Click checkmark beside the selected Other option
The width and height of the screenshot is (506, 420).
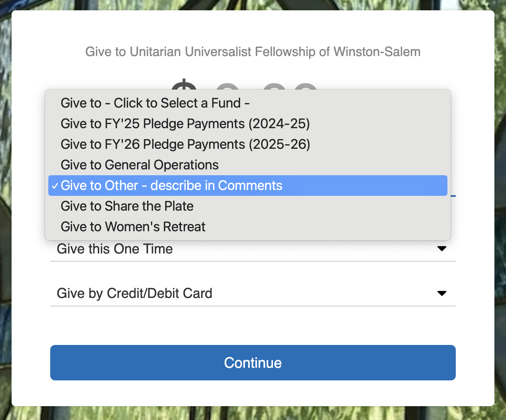tap(55, 186)
